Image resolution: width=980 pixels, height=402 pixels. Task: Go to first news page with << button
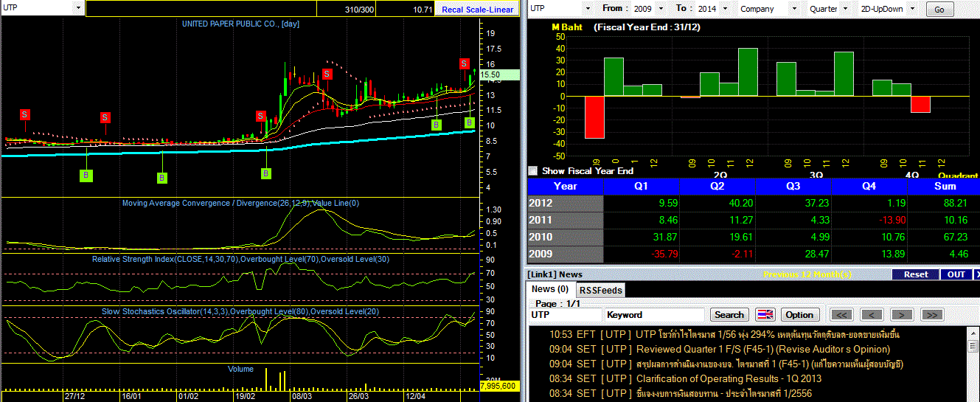(842, 315)
